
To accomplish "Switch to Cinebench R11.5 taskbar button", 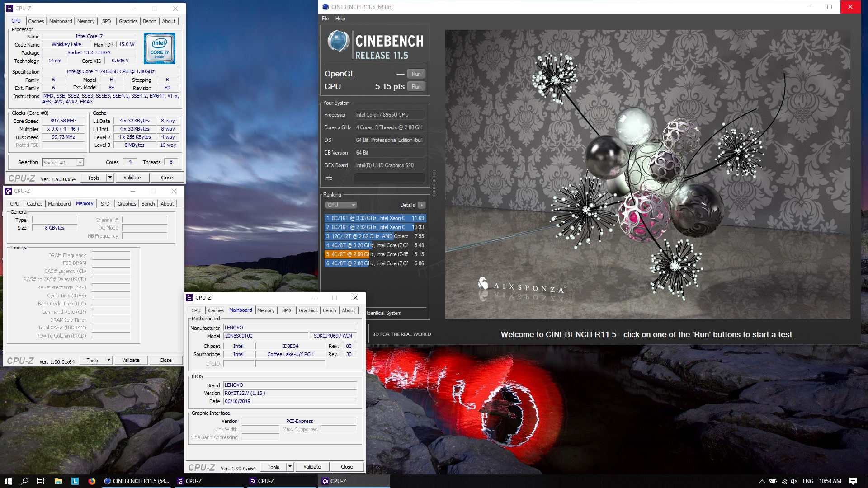I will pos(137,481).
